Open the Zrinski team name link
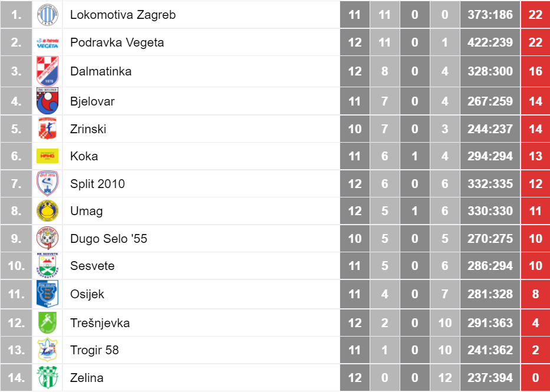The image size is (550, 392). (88, 129)
